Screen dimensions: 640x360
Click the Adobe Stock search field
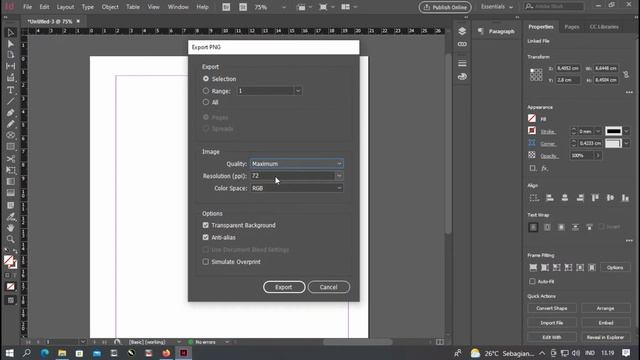click(554, 7)
